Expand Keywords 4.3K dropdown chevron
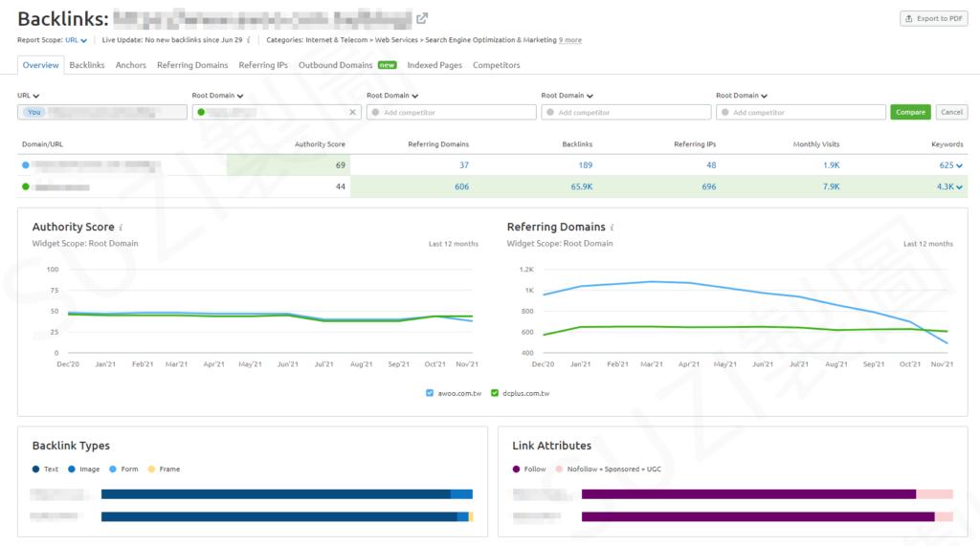 (959, 187)
